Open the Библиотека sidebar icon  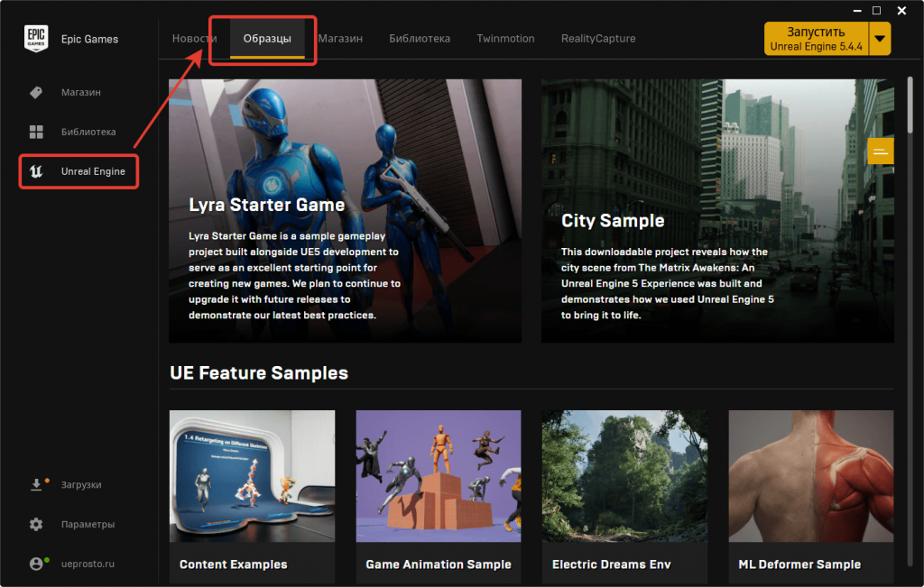pyautogui.click(x=36, y=132)
